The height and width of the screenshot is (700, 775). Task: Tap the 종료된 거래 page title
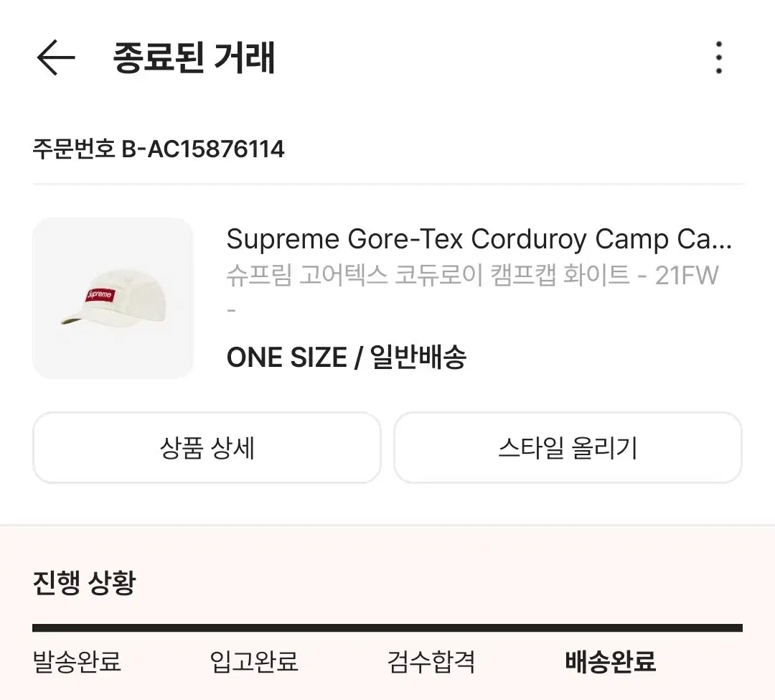194,57
